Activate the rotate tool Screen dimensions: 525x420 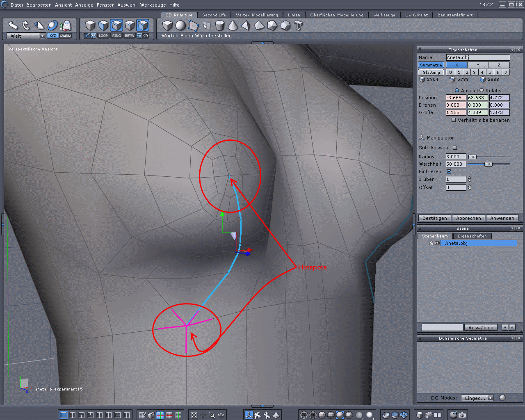point(26,25)
